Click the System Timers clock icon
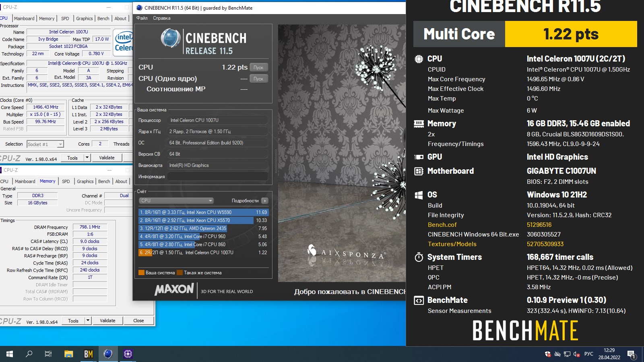The image size is (644, 362). pyautogui.click(x=419, y=257)
